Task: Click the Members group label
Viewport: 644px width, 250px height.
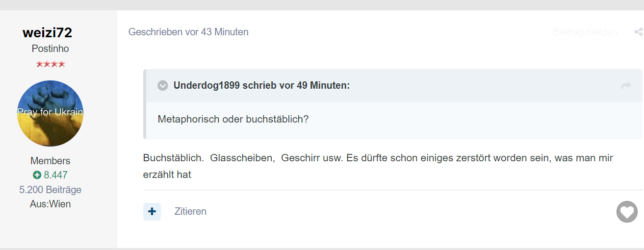Action: click(x=50, y=161)
